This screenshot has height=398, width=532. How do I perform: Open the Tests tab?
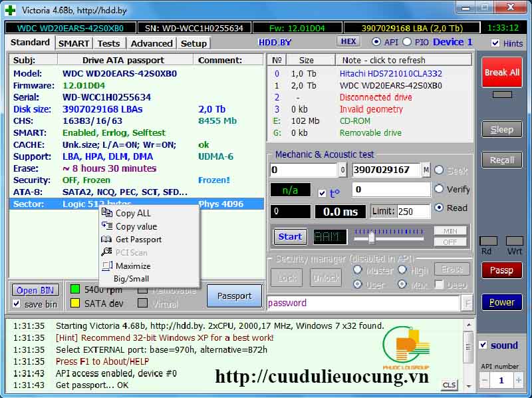(x=108, y=43)
